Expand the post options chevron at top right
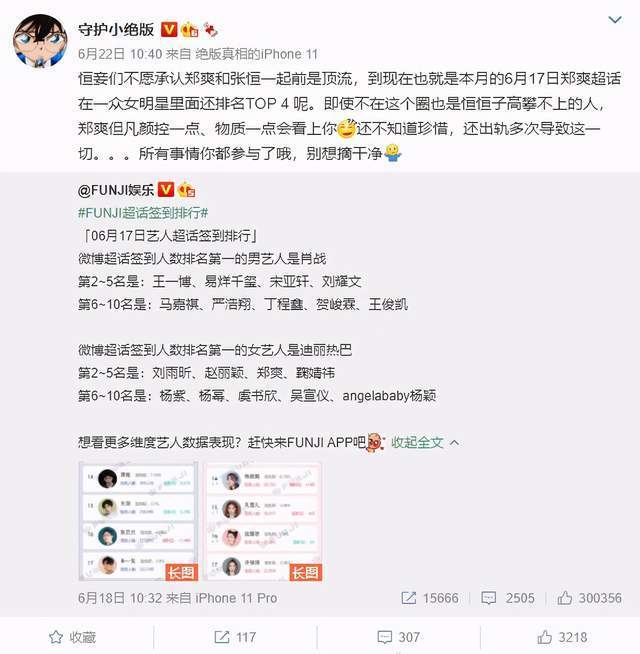Viewport: 640px width, 654px height. [x=615, y=20]
